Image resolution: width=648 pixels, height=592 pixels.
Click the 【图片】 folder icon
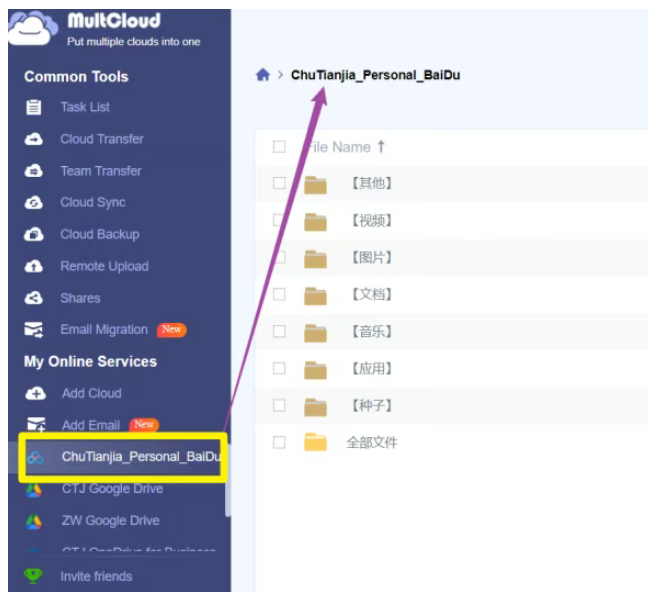[x=315, y=259]
